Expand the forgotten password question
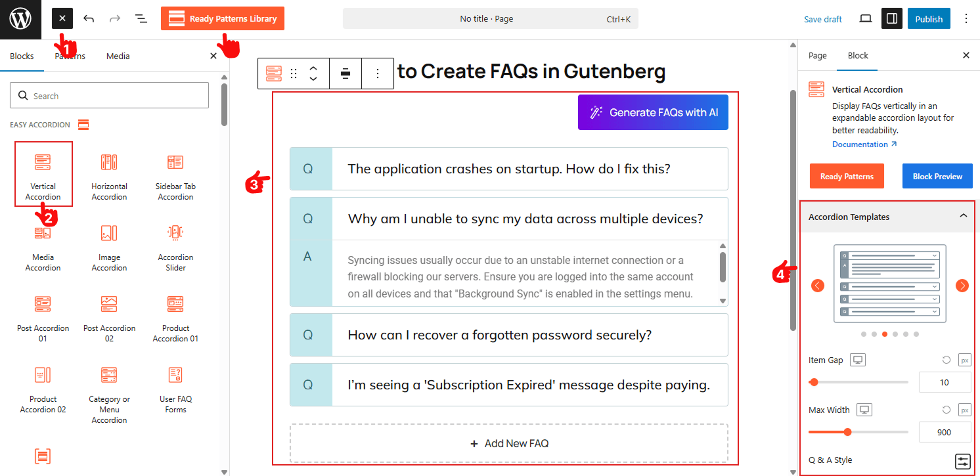Viewport: 980px width, 476px height. (x=509, y=335)
